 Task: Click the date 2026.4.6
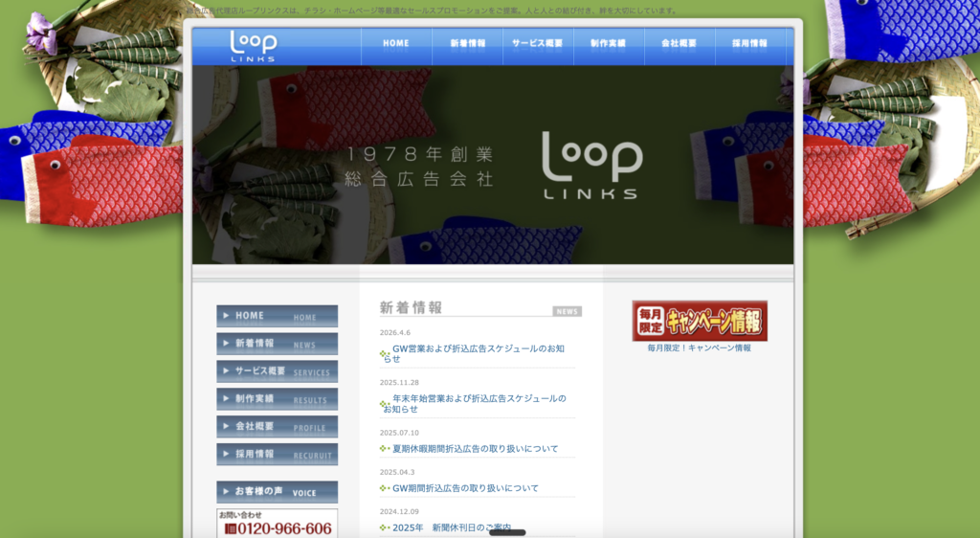tap(395, 332)
